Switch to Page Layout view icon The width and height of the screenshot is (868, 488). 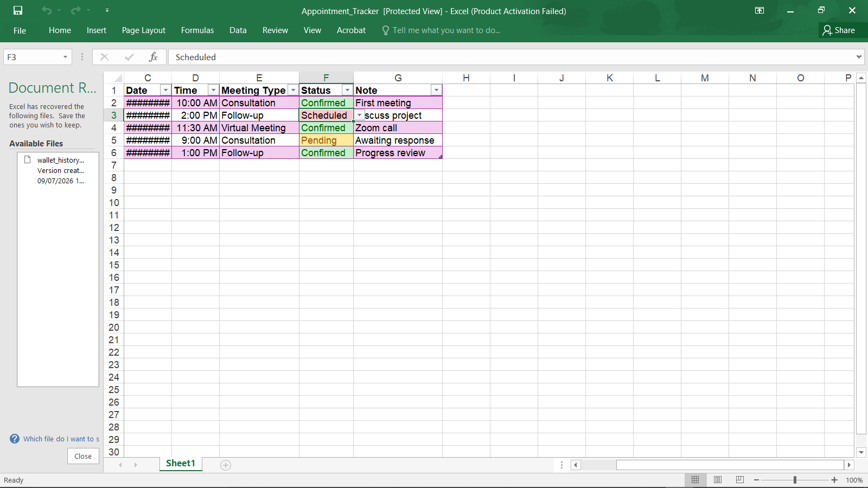(x=718, y=480)
